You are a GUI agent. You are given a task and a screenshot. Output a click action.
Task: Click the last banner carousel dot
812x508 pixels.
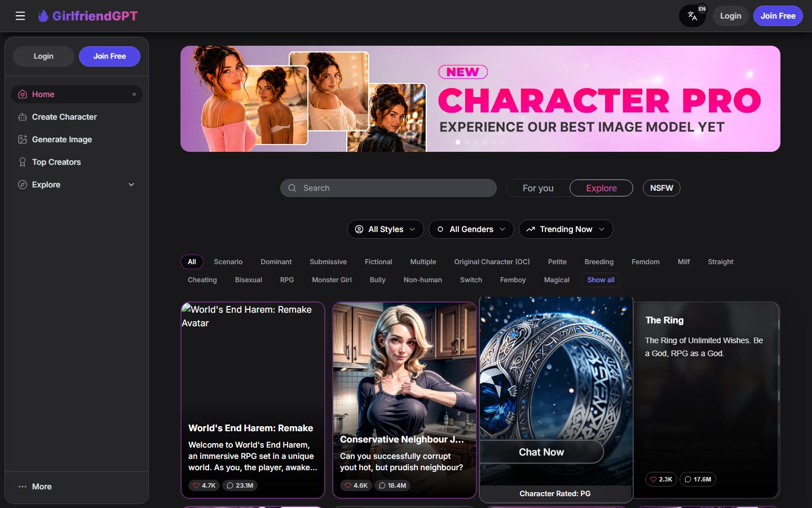503,142
